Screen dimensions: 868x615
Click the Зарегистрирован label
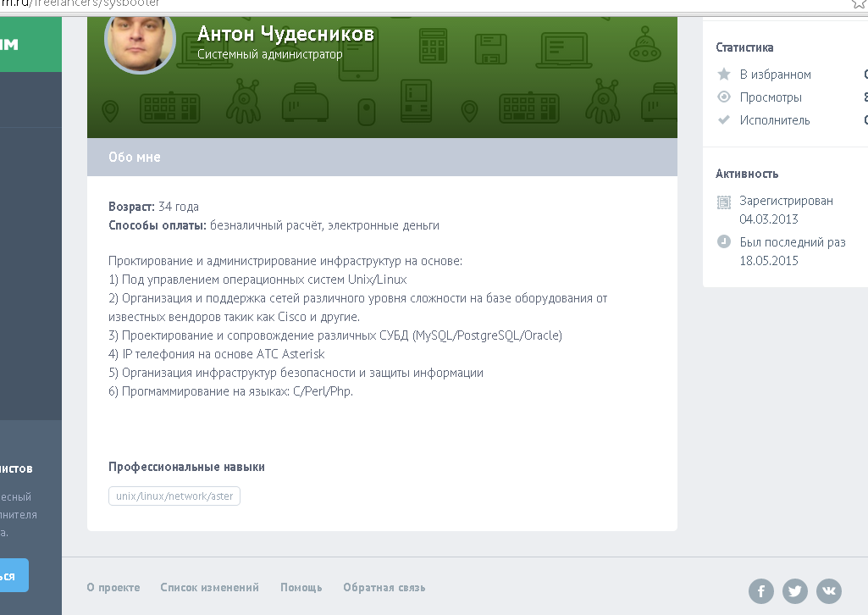tap(786, 201)
